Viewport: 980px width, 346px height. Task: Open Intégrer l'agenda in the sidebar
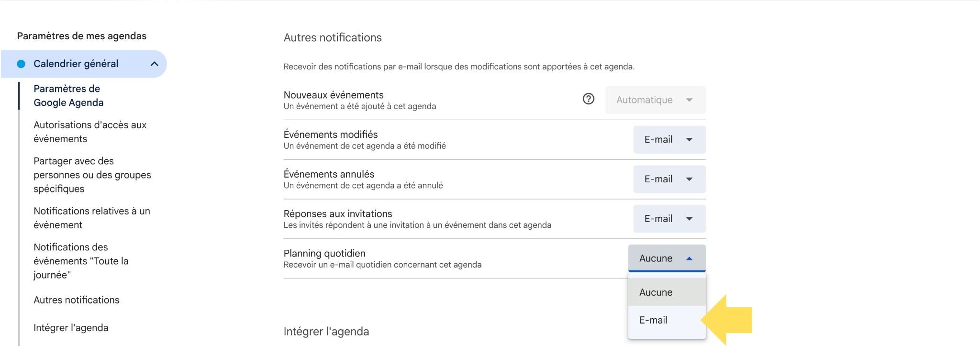tap(71, 327)
